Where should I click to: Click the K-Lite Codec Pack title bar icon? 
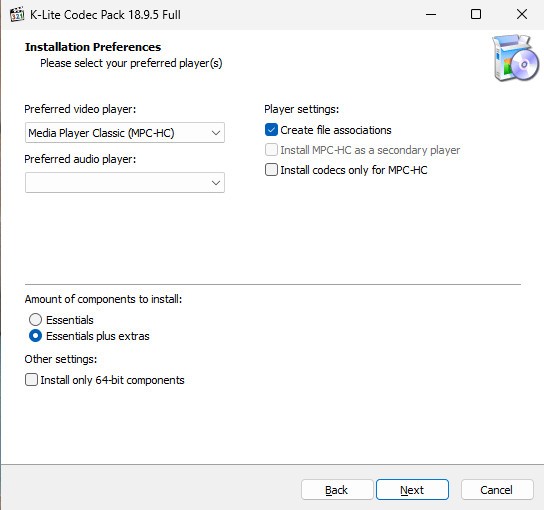[x=17, y=14]
